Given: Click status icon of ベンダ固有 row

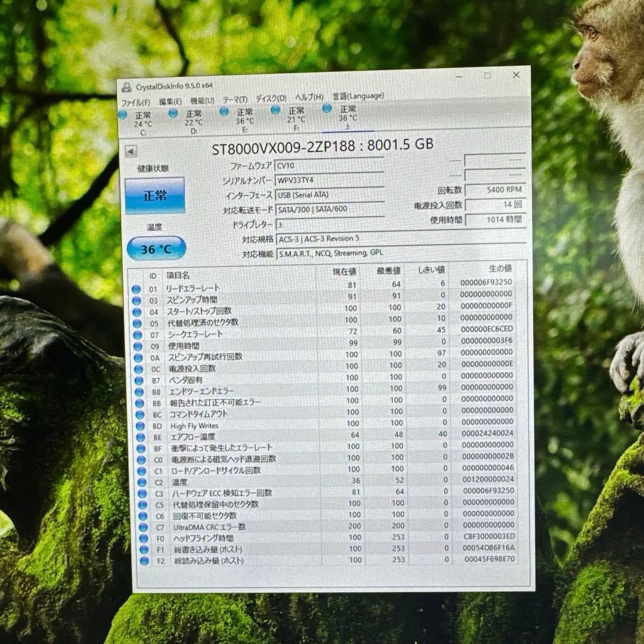Looking at the screenshot, I should click(139, 380).
